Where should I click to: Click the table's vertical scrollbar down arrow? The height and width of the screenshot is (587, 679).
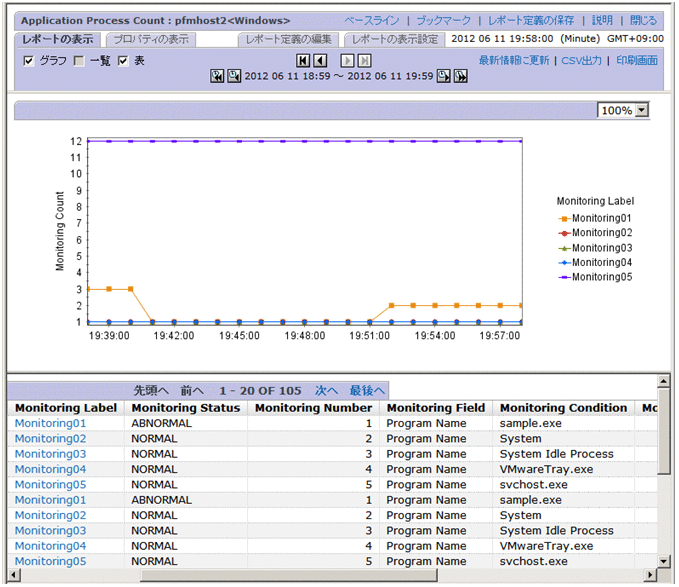[664, 562]
